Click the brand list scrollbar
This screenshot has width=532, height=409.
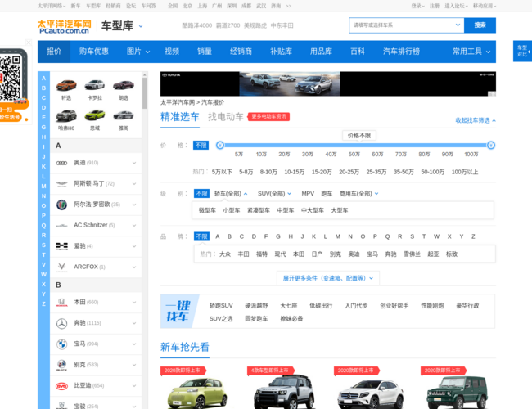145,93
